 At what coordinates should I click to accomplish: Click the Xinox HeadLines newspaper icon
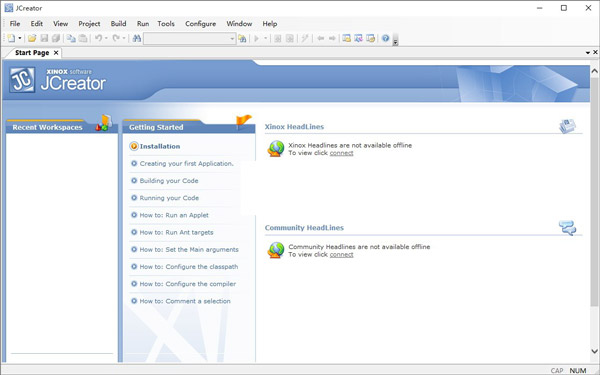click(567, 126)
